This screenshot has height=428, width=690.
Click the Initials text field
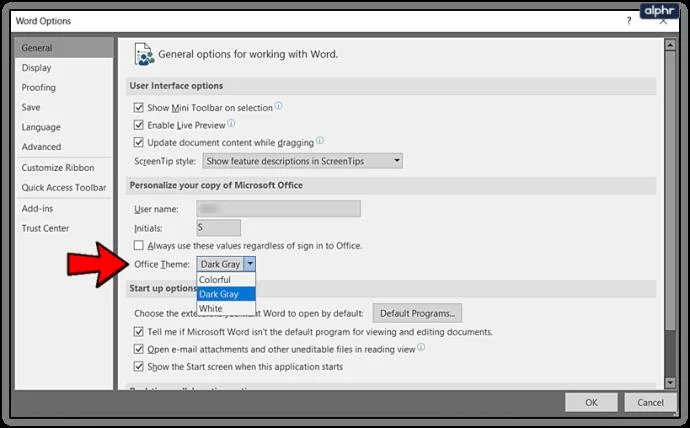pos(218,228)
